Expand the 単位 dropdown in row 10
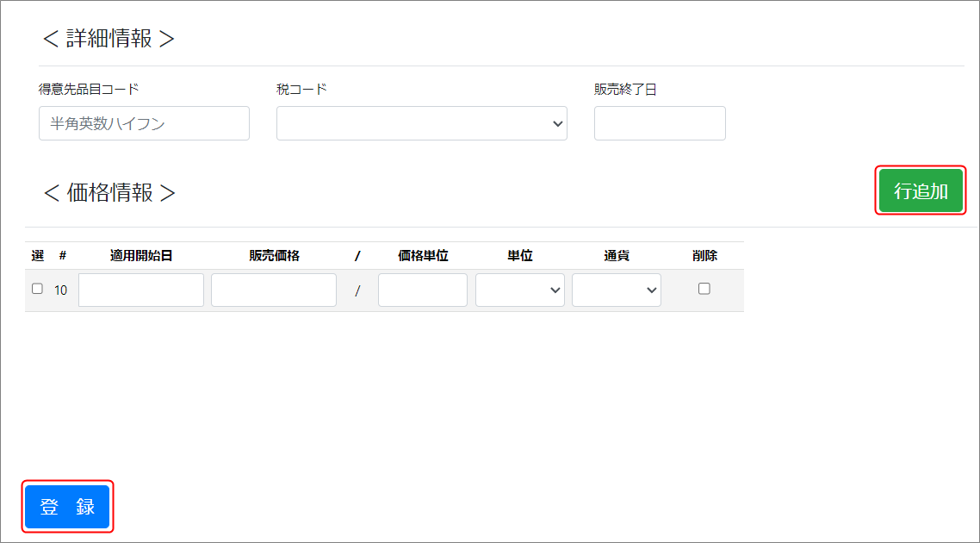 coord(520,290)
